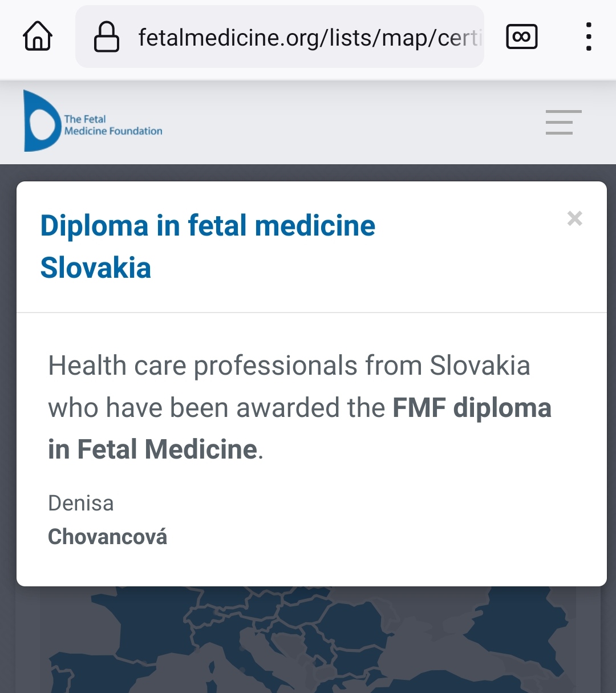The height and width of the screenshot is (693, 616).
Task: Click the Fetal Medicine Foundation logo emblem
Action: (41, 121)
